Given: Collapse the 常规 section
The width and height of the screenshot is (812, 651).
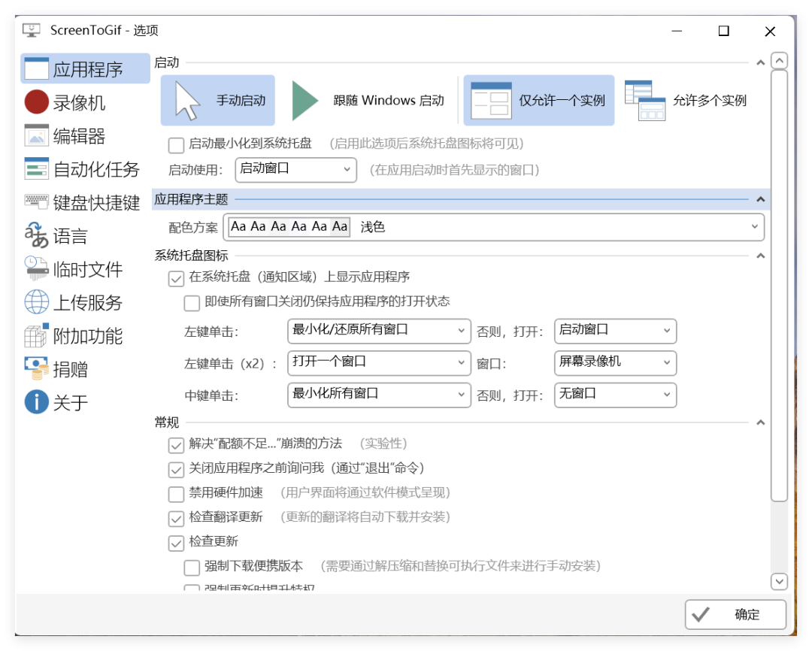Looking at the screenshot, I should 760,422.
